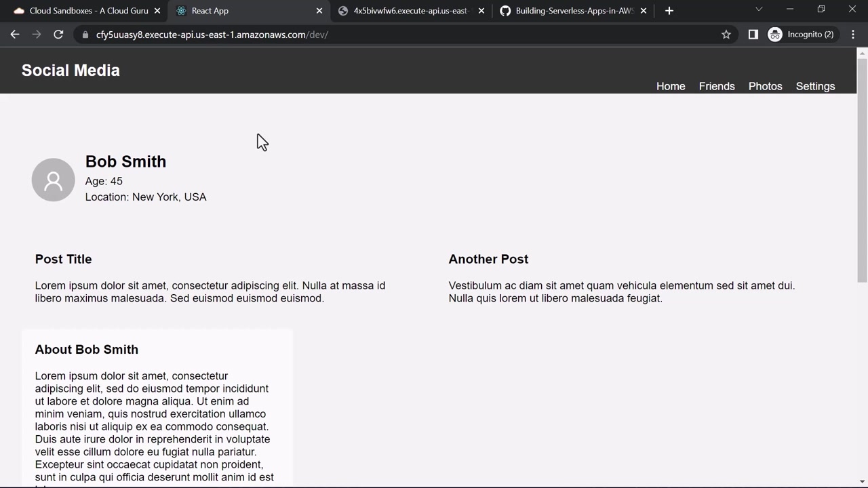Switch to the 4x5bivwfw6.execute-api tab
The width and height of the screenshot is (868, 488).
click(412, 11)
